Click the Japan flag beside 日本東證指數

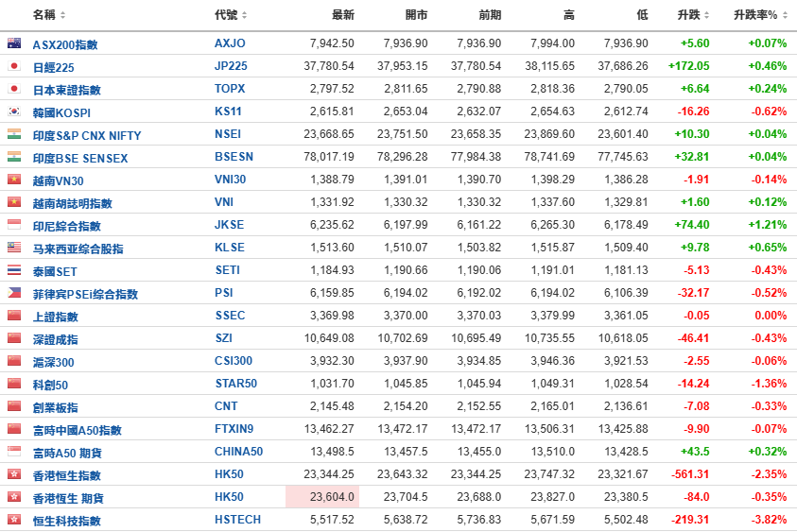14,89
